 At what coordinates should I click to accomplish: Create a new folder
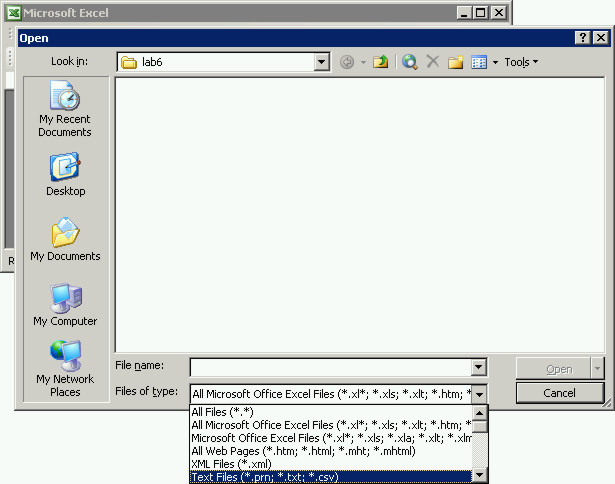point(456,62)
